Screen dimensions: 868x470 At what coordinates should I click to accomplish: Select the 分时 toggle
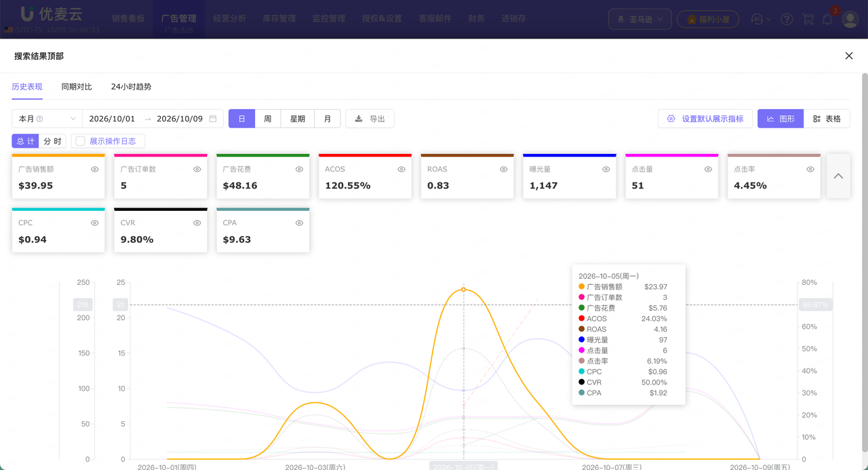[x=52, y=141]
